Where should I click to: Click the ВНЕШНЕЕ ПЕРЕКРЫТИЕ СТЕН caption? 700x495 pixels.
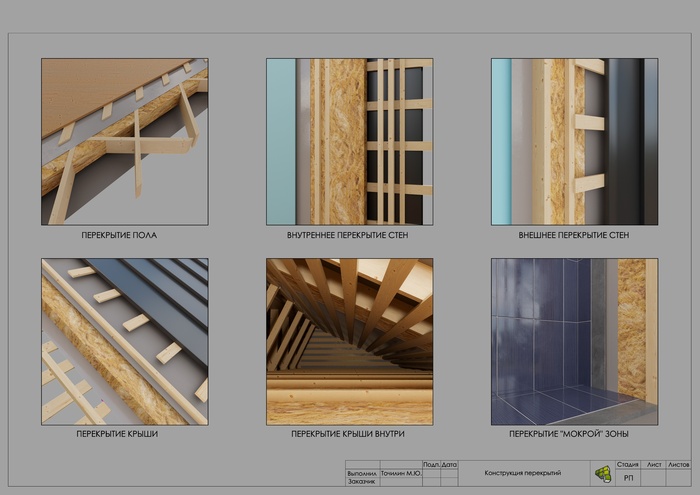574,236
